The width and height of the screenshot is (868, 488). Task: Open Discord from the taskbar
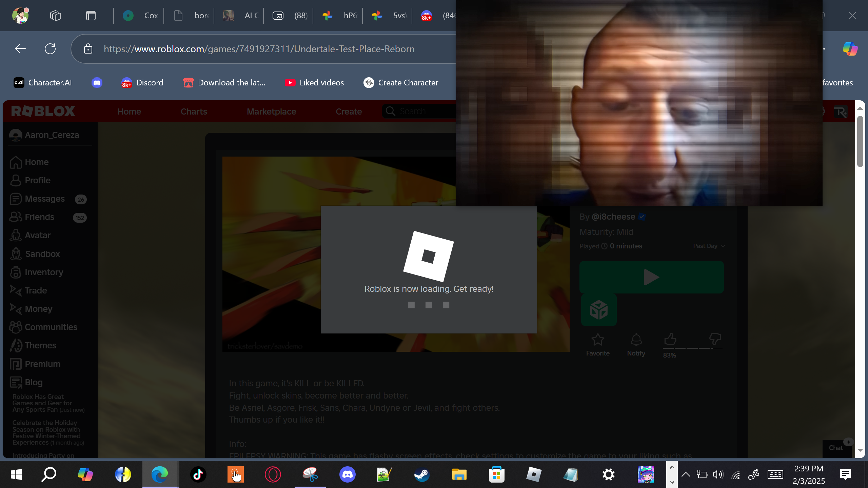pos(348,474)
